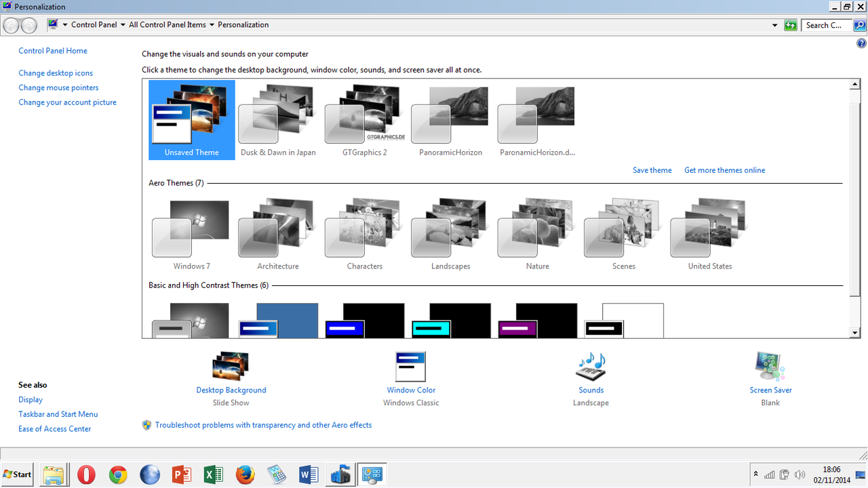Select the Landscapes theme
This screenshot has height=488, width=868.
coord(450,235)
